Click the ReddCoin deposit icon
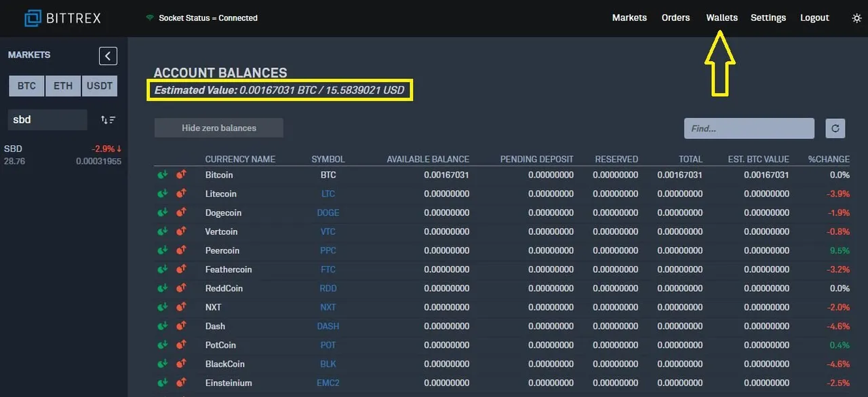 pos(162,288)
